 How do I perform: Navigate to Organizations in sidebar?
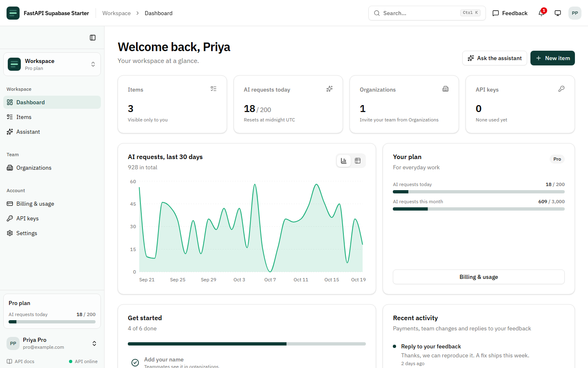point(52,168)
